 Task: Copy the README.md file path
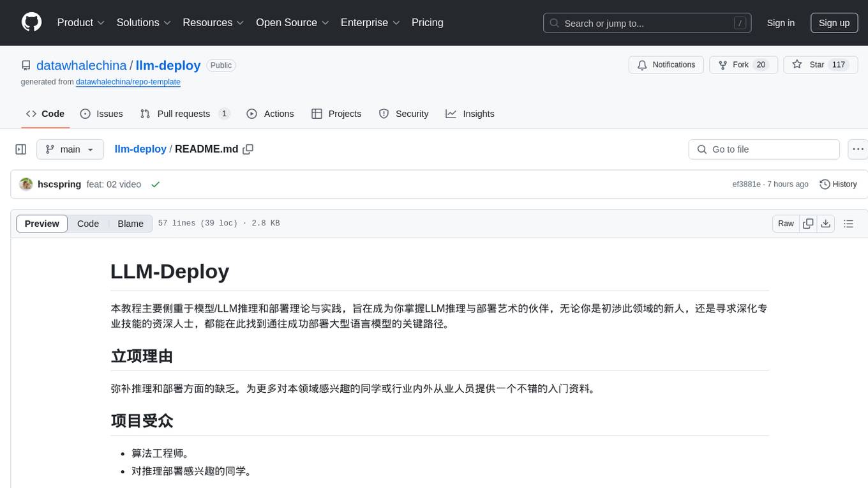pyautogui.click(x=248, y=149)
